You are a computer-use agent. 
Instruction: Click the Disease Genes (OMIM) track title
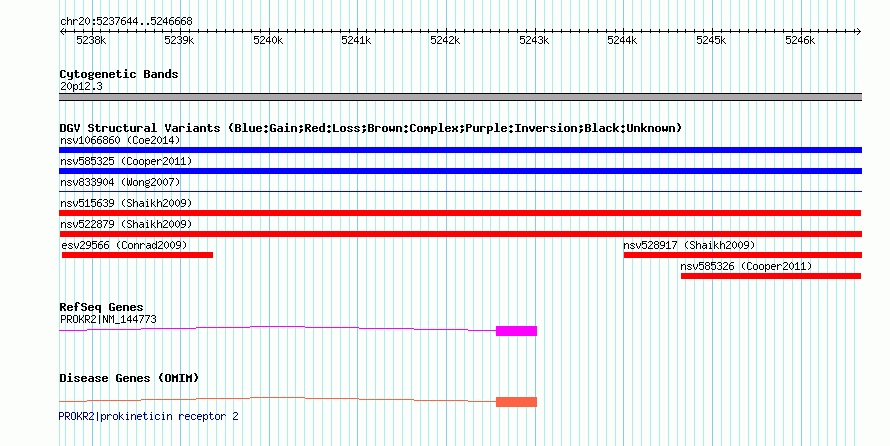click(129, 378)
